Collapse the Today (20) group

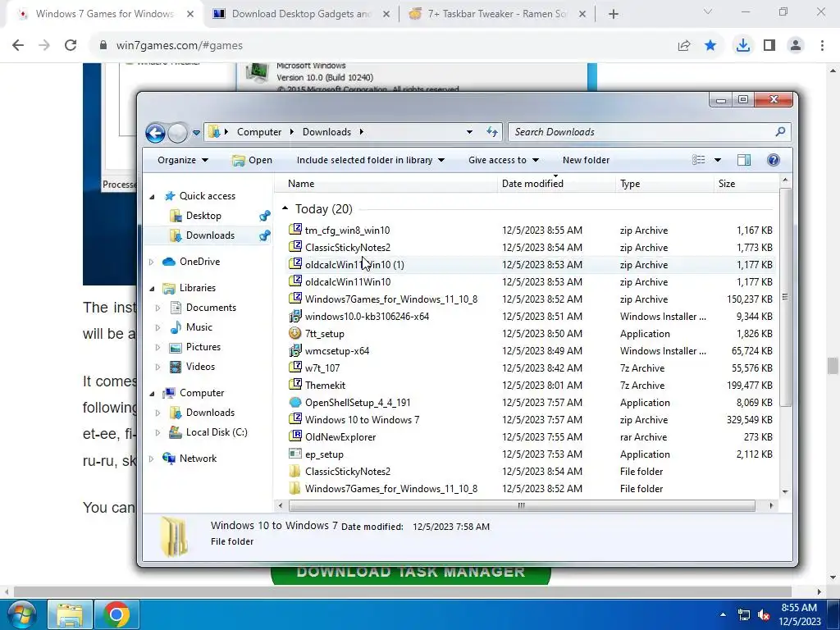[285, 208]
